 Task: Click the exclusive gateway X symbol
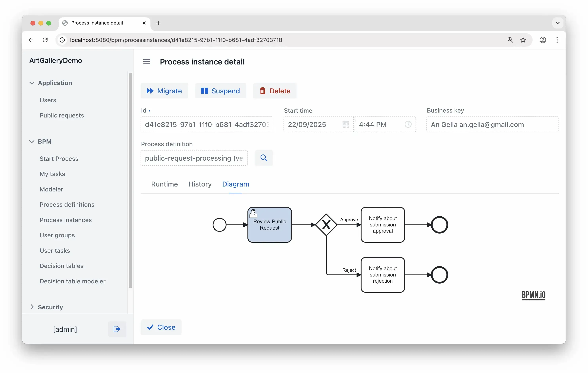(326, 225)
